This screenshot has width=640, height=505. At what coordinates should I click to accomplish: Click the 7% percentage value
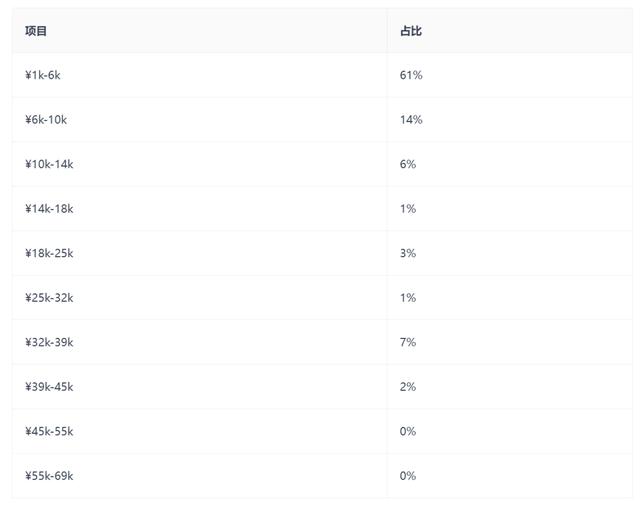pos(407,342)
